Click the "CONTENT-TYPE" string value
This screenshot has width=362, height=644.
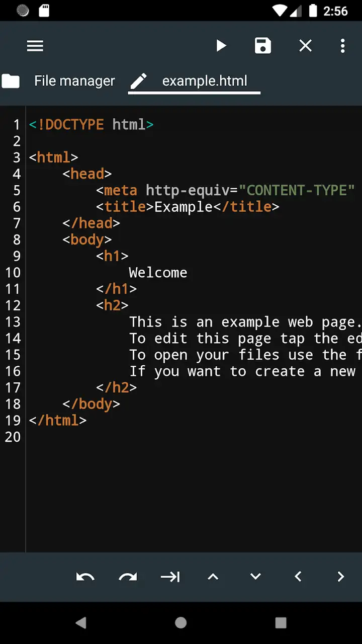[297, 190]
